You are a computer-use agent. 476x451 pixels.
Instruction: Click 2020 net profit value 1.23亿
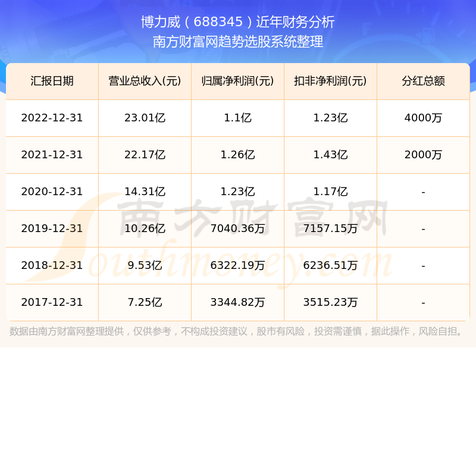point(237,192)
